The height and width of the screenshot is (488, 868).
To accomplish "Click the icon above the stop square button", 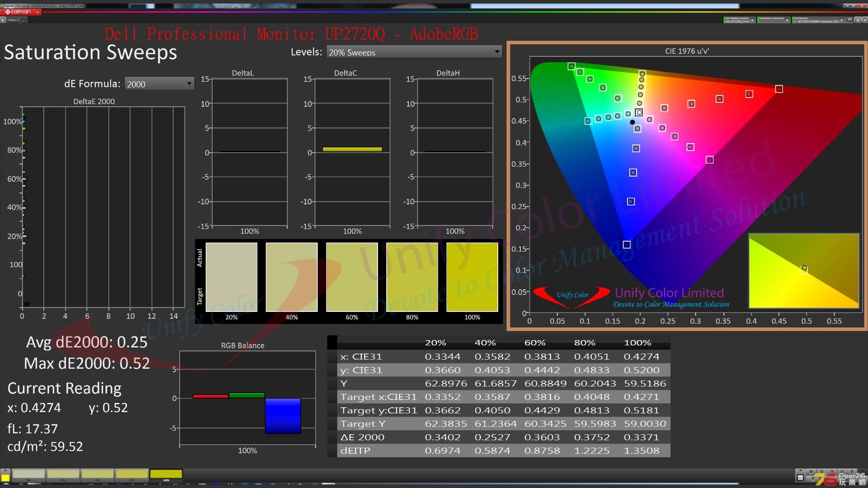I will point(800,471).
